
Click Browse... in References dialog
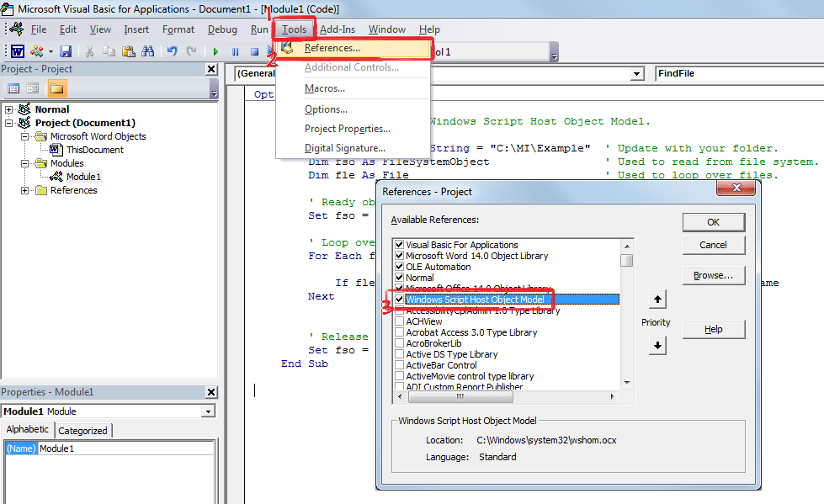tap(714, 275)
